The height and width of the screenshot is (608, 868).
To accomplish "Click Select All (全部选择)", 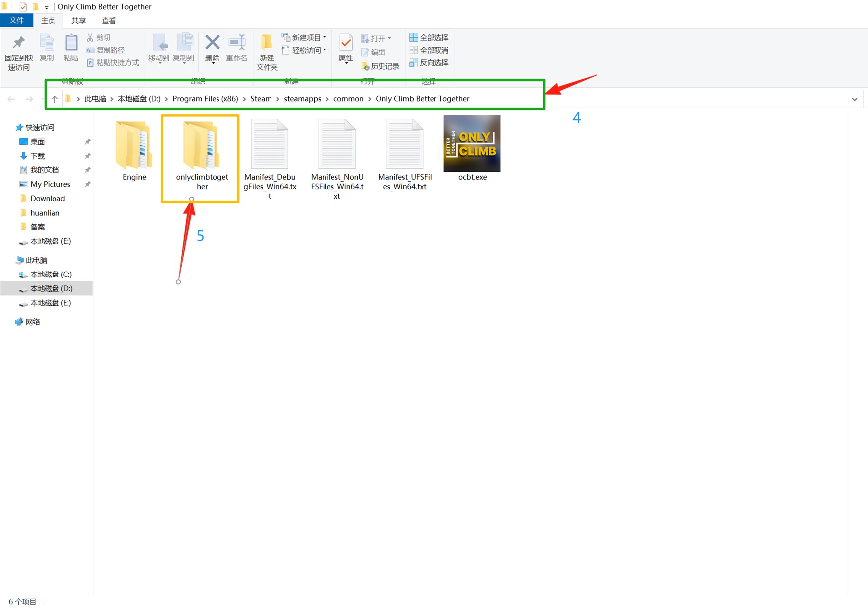I will [429, 37].
